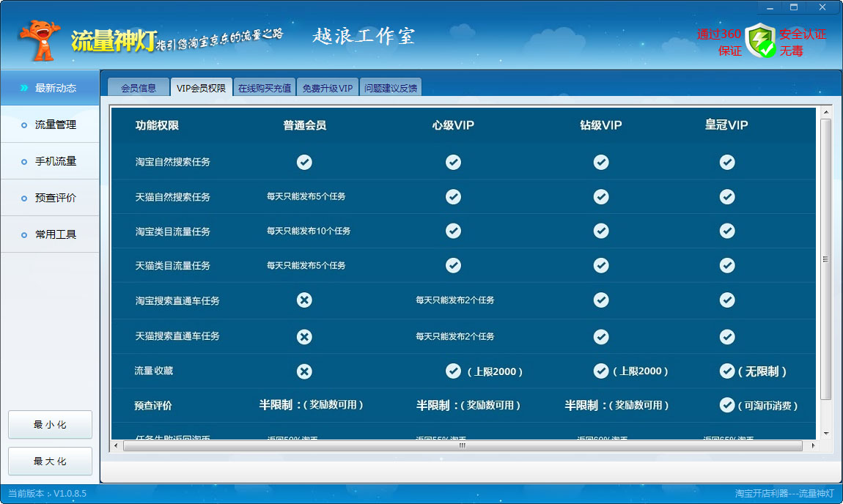Click the 钻级VIP checkmark for 天猫类目流量任务
This screenshot has height=504, width=843.
coord(601,265)
